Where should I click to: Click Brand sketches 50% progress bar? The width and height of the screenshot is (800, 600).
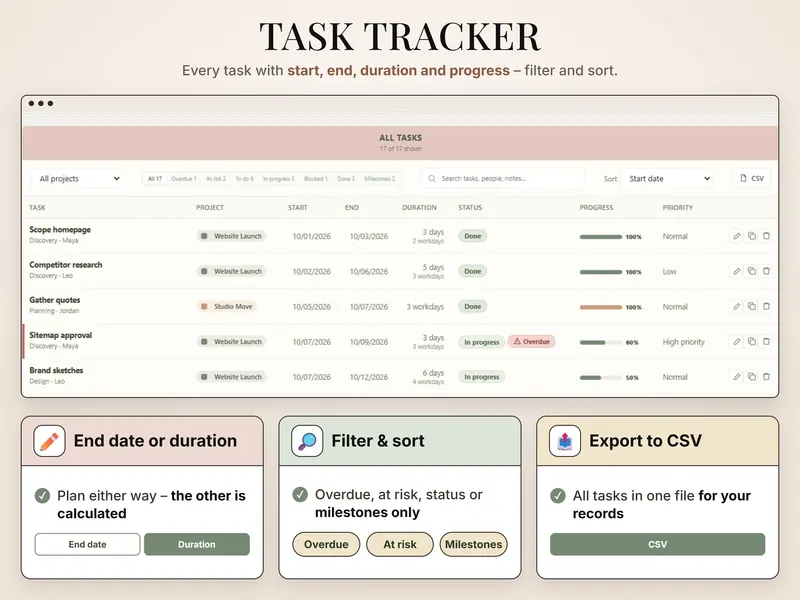click(x=601, y=378)
